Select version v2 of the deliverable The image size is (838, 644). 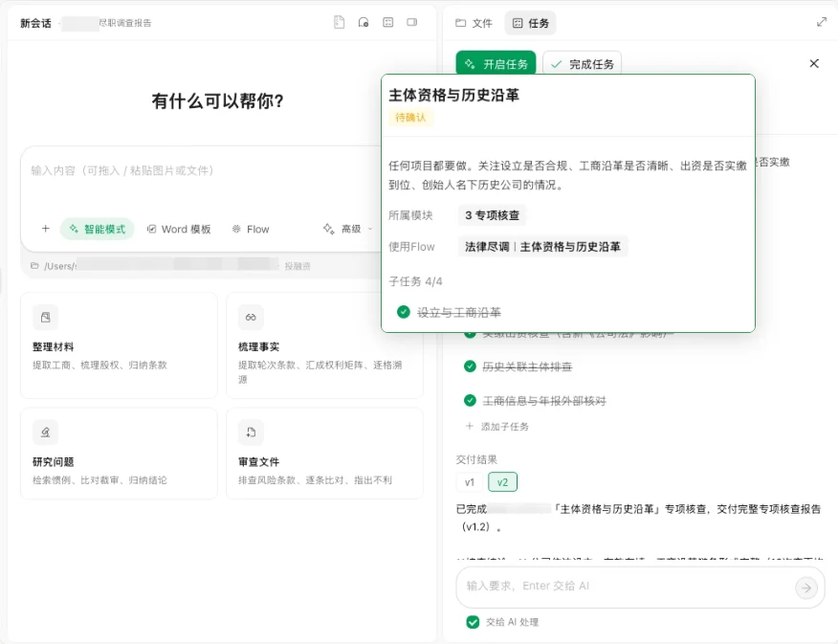[x=502, y=482]
